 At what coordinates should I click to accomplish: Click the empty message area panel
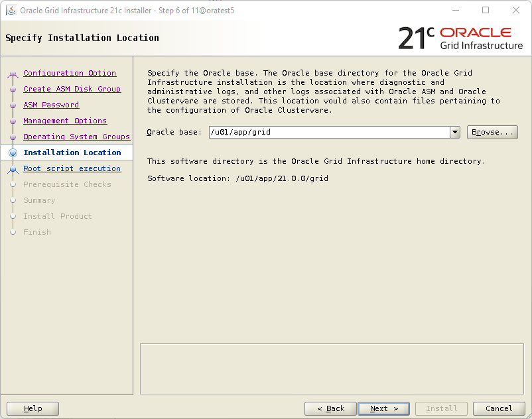click(332, 369)
